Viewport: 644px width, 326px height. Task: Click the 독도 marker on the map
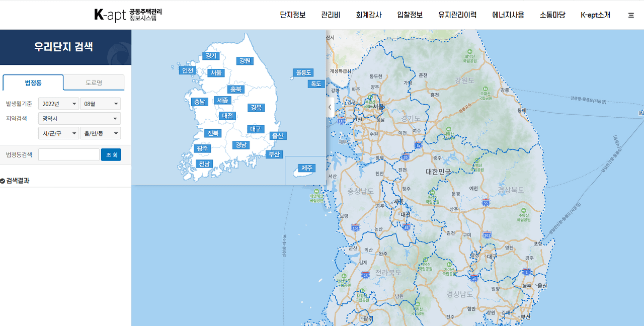315,84
